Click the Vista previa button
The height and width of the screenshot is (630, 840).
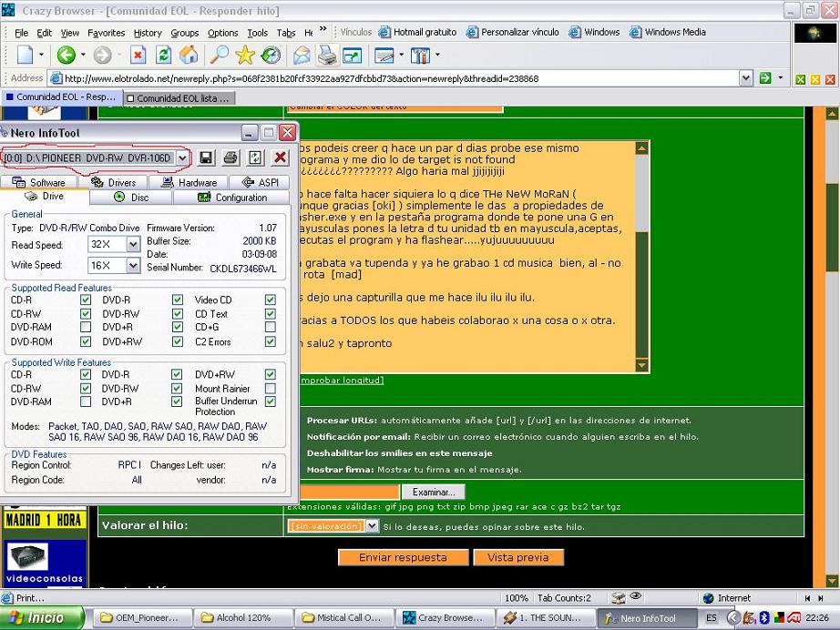[518, 557]
